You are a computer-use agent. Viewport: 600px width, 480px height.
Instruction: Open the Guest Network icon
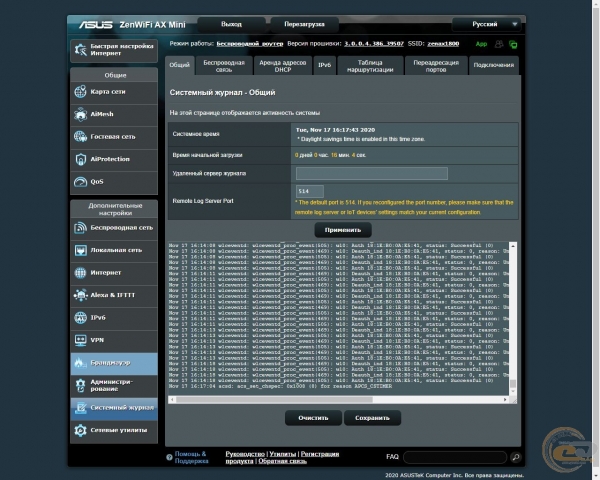pyautogui.click(x=80, y=137)
